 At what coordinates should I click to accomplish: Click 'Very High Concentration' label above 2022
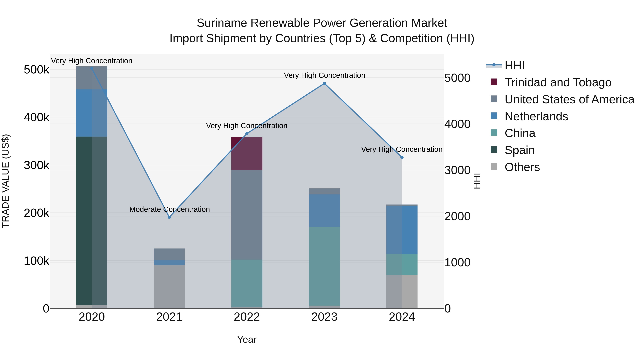click(247, 126)
